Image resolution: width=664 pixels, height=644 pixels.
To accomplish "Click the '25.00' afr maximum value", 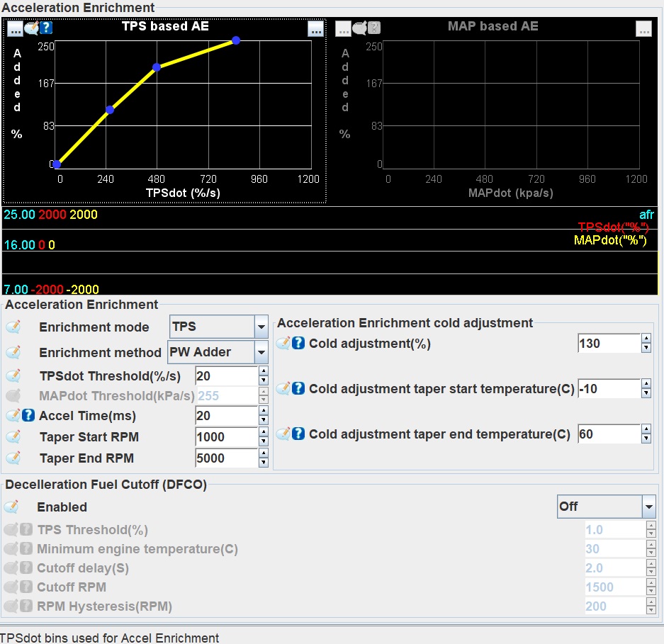I will [x=19, y=215].
